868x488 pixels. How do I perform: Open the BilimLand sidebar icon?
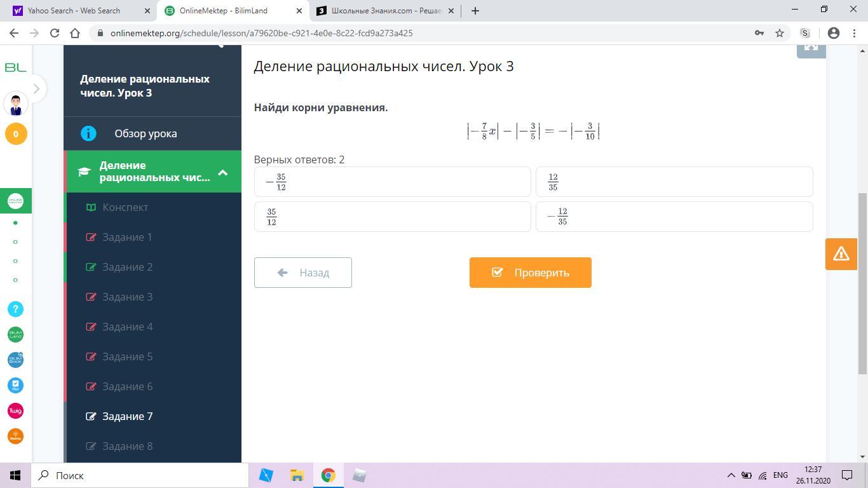click(x=15, y=334)
